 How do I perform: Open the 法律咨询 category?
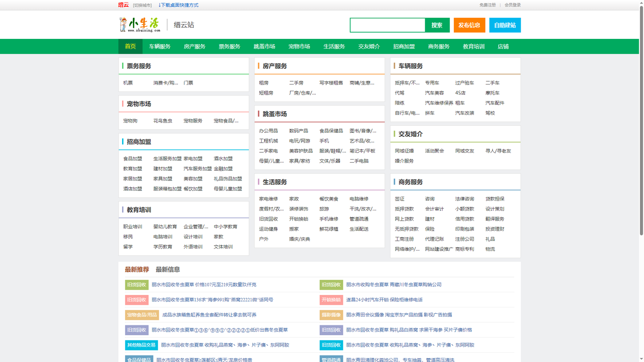[465, 199]
